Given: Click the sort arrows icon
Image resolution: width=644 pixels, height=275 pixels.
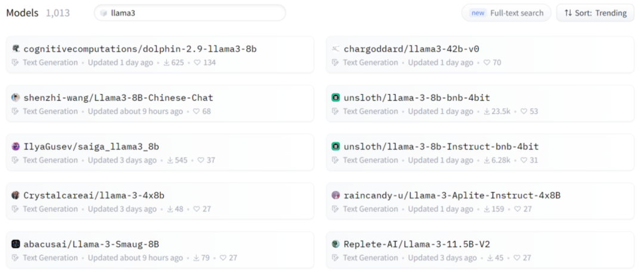Looking at the screenshot, I should [568, 12].
